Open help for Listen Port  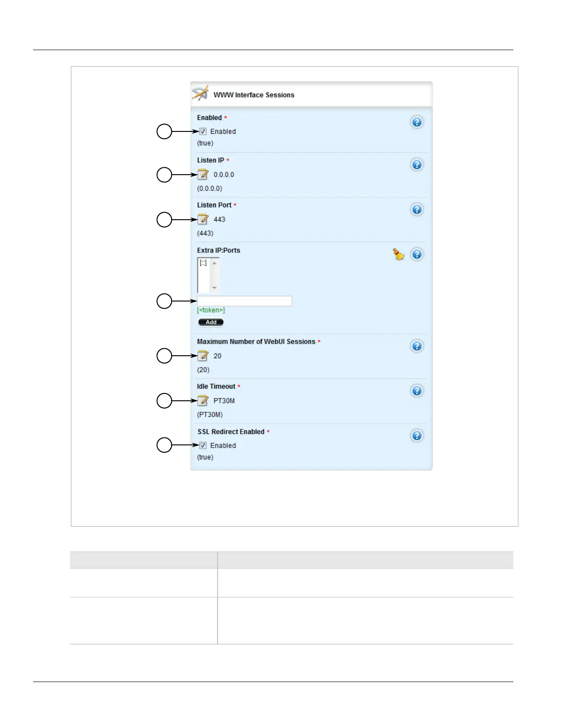[x=417, y=210]
